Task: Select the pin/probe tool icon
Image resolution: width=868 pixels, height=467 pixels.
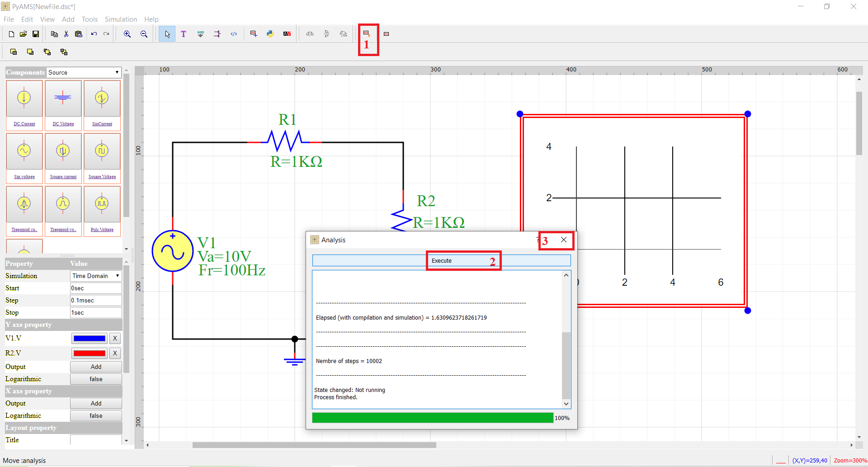Action: (x=217, y=34)
